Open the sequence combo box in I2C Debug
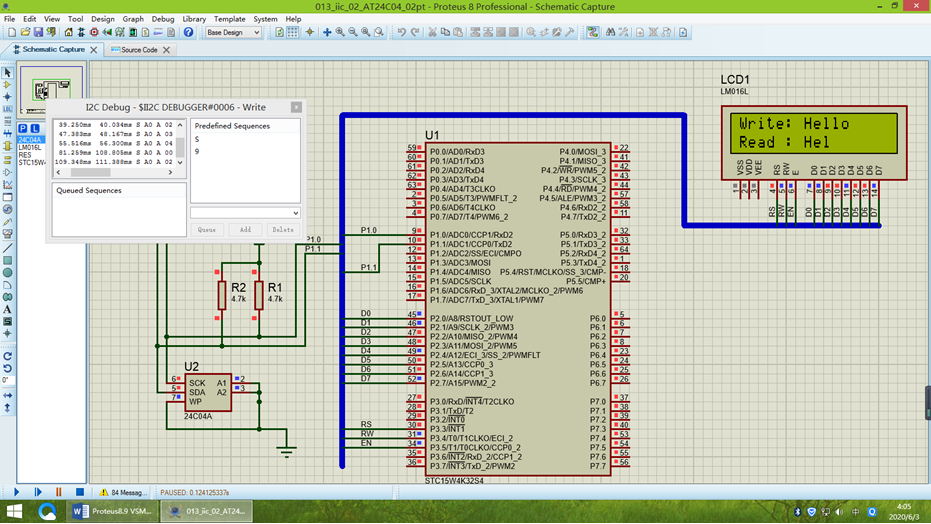931x524 pixels. tap(245, 212)
